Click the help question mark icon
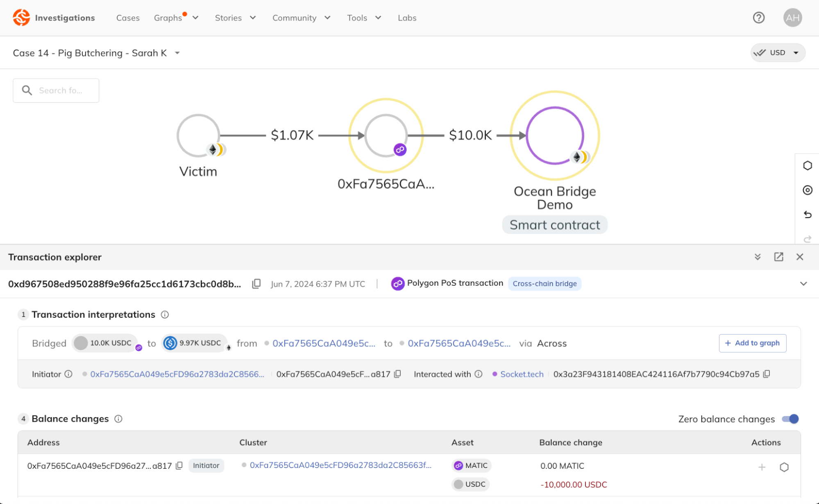 [758, 18]
